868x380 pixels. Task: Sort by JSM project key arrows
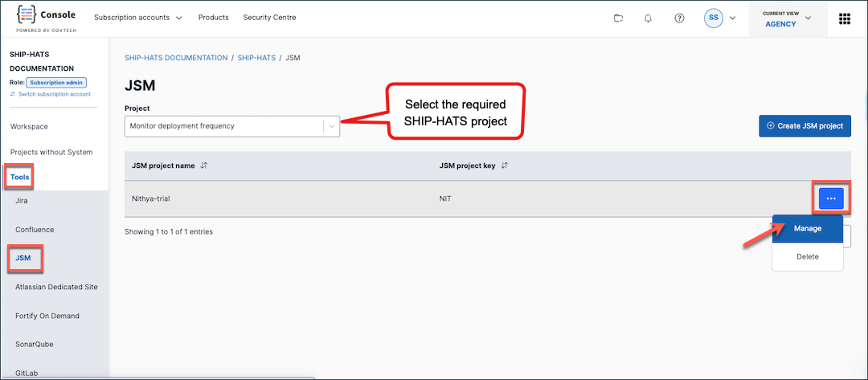click(504, 165)
